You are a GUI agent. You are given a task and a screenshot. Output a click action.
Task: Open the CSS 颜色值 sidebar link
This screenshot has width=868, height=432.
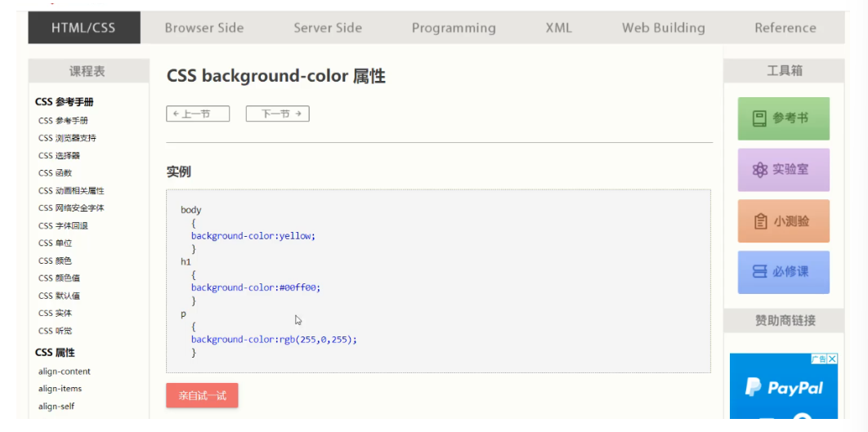pyautogui.click(x=59, y=278)
